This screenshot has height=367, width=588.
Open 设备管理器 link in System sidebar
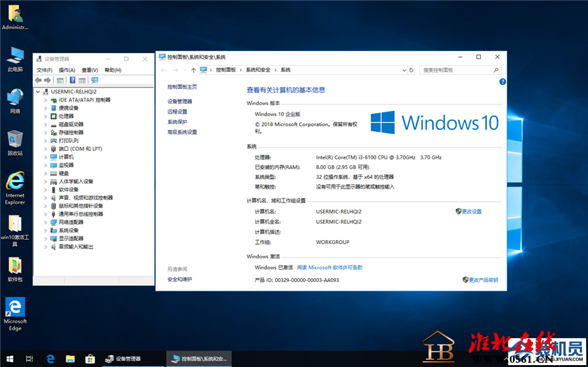[x=180, y=102]
